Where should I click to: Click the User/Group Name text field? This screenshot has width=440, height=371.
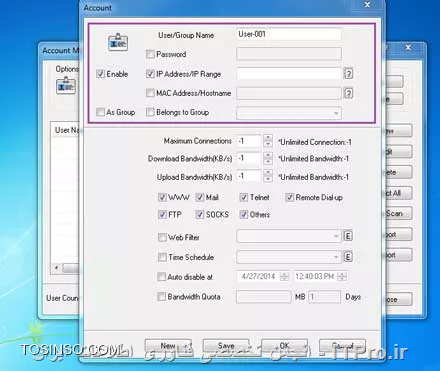coord(289,34)
